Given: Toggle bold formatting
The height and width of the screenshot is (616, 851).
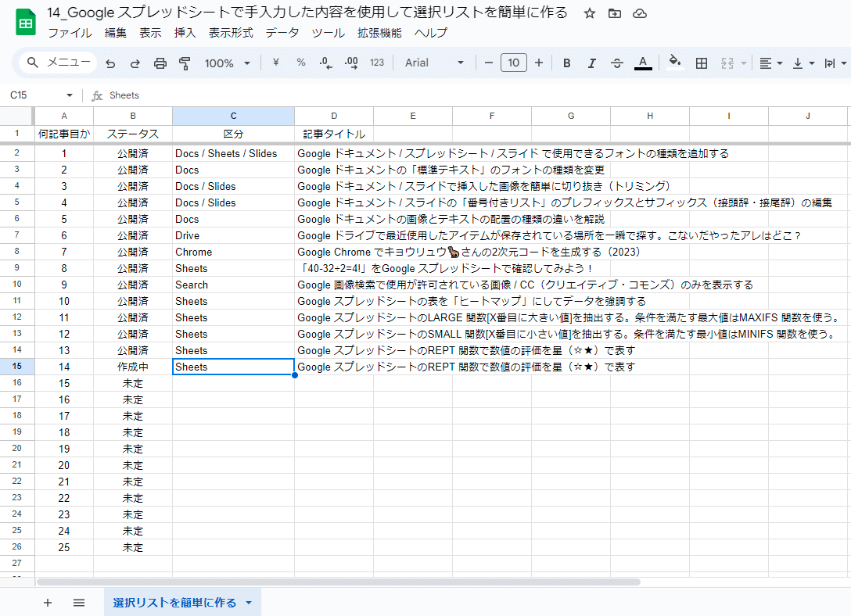Looking at the screenshot, I should 566,63.
